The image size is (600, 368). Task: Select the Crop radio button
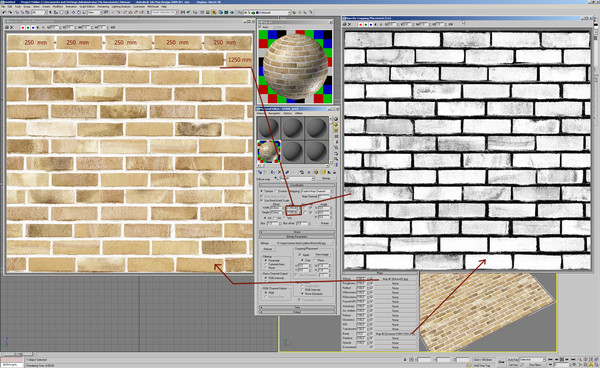302,260
